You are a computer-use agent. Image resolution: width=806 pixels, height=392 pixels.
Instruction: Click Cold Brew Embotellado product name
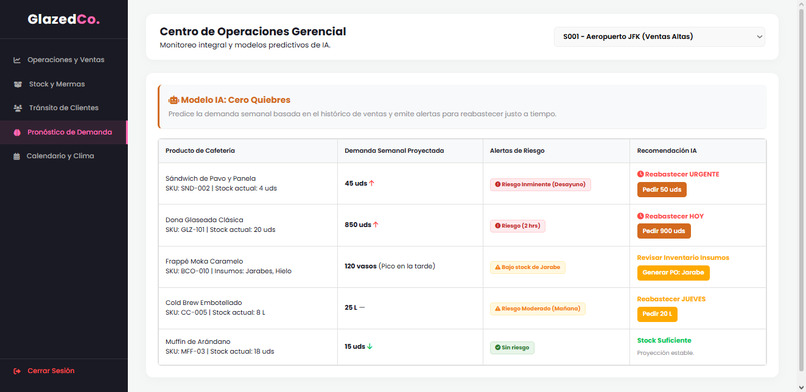pos(204,303)
